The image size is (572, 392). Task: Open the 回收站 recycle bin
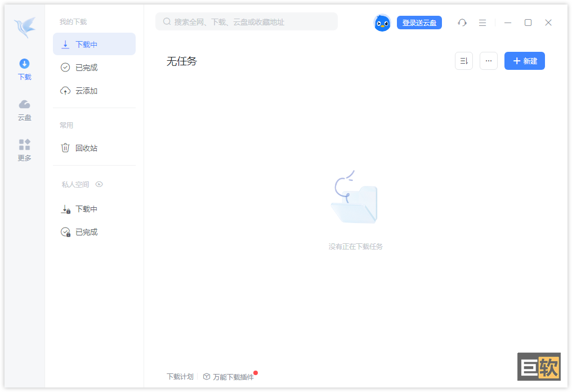94,148
